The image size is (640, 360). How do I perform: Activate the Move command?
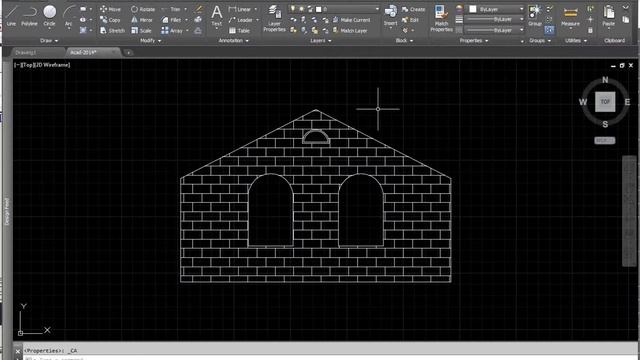pyautogui.click(x=110, y=9)
